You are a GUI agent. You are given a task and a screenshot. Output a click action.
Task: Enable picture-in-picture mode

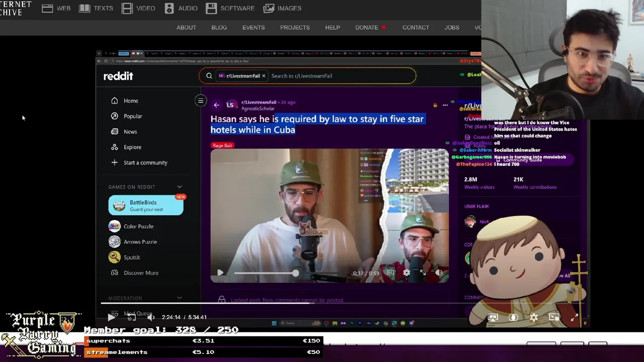[x=554, y=317]
